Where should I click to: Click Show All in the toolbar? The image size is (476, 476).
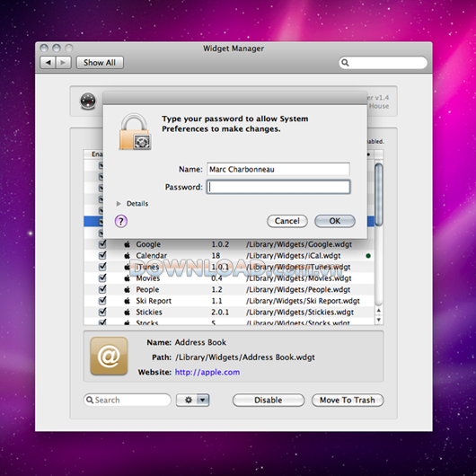[100, 63]
